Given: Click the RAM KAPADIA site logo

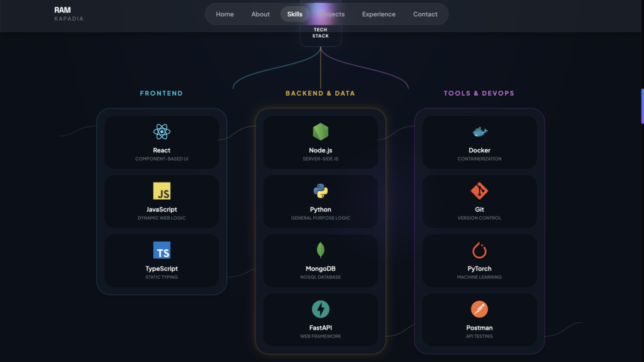Looking at the screenshot, I should click(69, 14).
